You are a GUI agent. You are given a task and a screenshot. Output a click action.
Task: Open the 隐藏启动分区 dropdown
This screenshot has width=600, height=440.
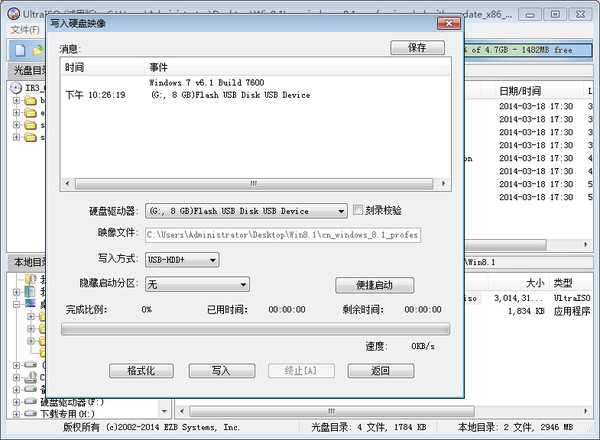(x=197, y=284)
